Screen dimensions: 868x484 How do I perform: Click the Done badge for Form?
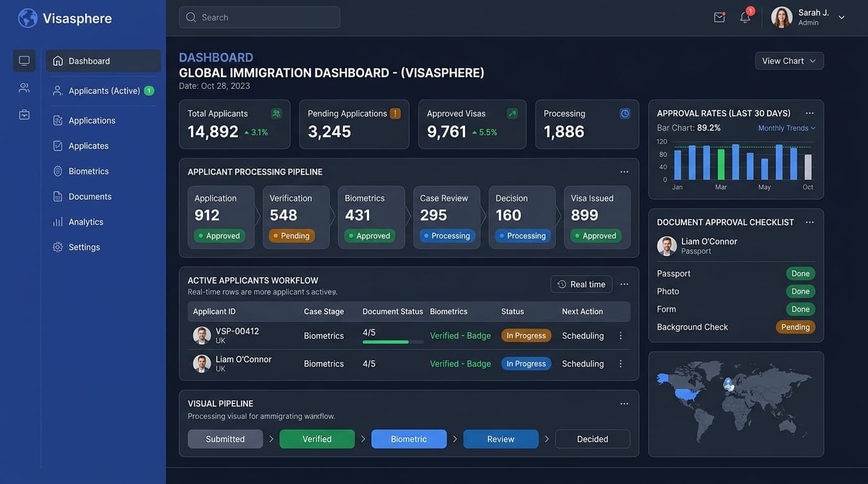[x=801, y=309]
